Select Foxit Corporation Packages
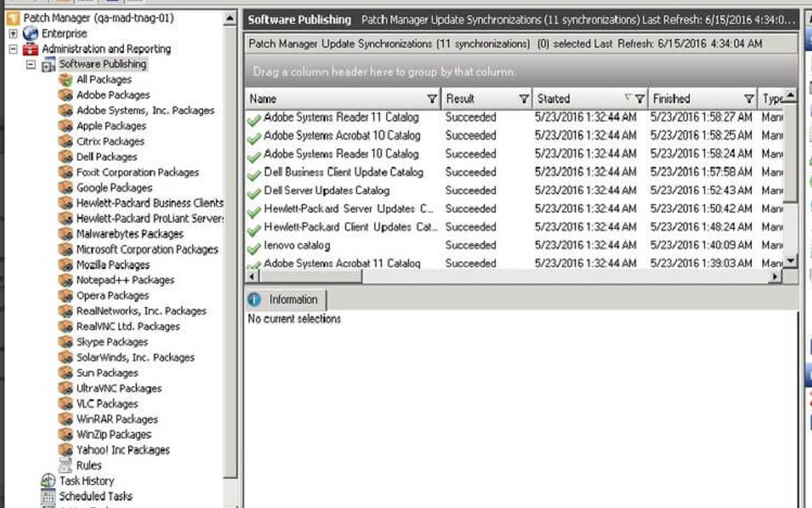 [x=138, y=172]
